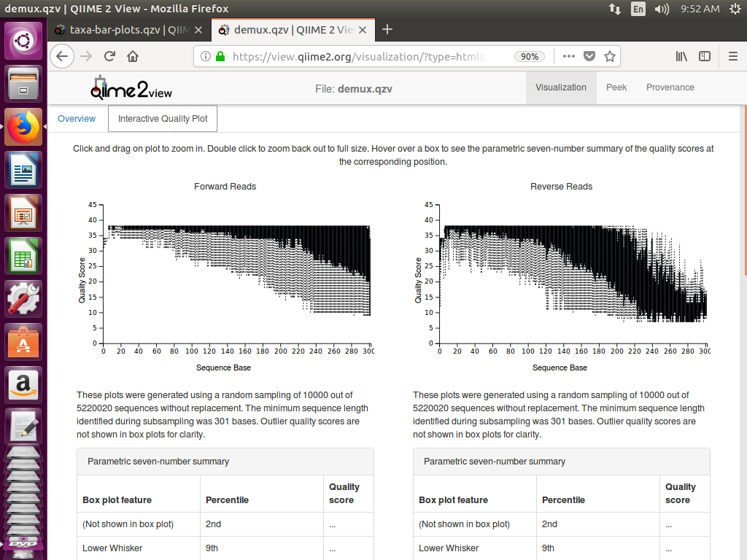Open the Peek tab
The width and height of the screenshot is (747, 560).
pyautogui.click(x=616, y=87)
